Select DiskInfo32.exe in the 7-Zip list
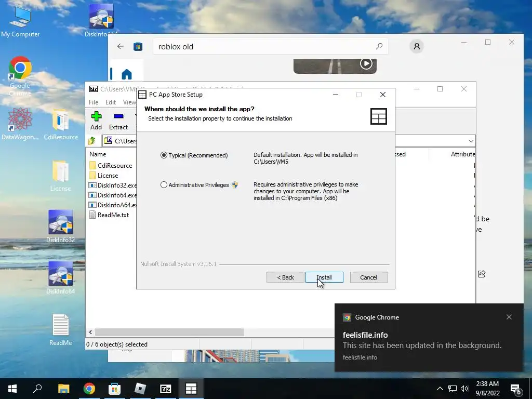This screenshot has height=399, width=532. tap(113, 185)
